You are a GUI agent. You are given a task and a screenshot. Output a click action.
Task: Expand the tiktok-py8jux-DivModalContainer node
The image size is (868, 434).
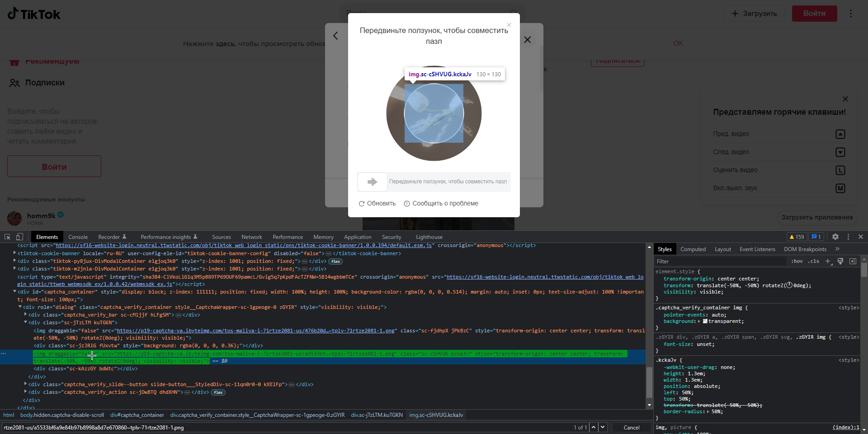pyautogui.click(x=15, y=261)
